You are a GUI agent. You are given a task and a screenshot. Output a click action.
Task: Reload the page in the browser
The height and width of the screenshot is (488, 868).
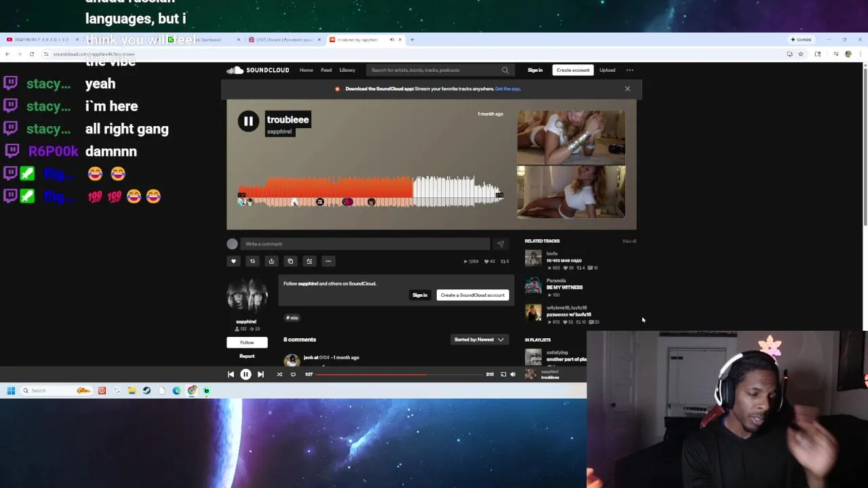pos(31,54)
